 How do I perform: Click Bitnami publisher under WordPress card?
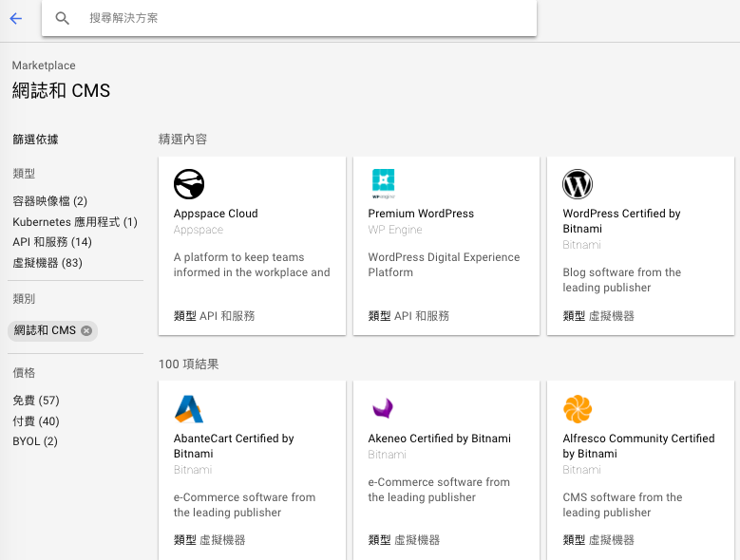tap(581, 245)
